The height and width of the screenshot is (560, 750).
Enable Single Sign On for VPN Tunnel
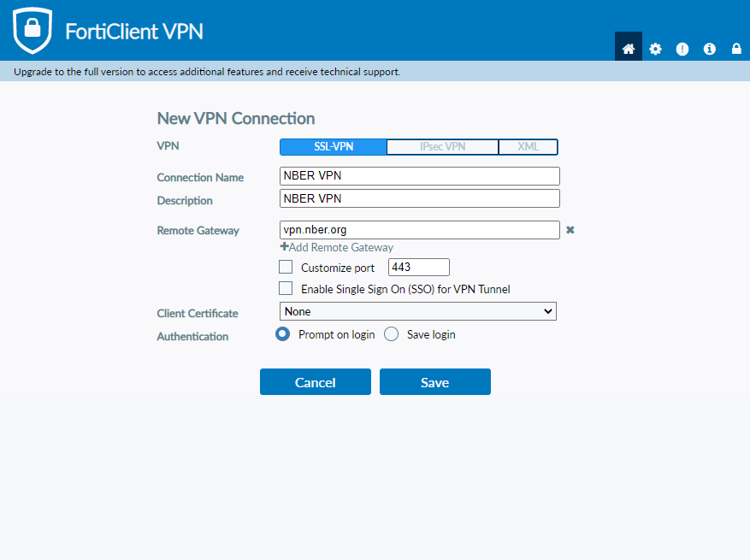(286, 289)
